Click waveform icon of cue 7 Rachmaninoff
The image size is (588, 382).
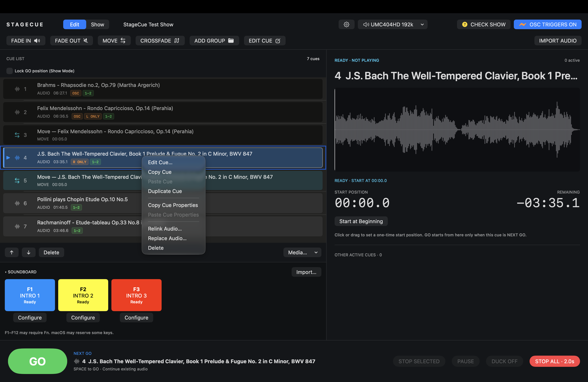(17, 227)
